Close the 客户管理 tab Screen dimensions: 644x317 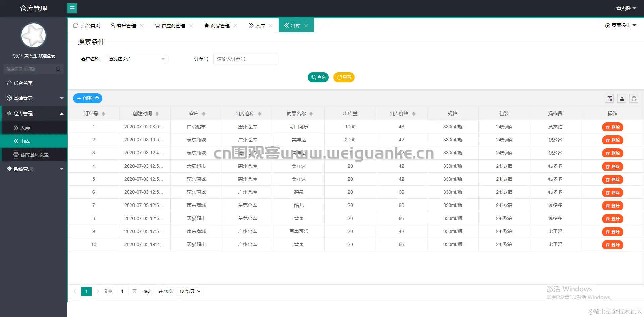tap(142, 26)
